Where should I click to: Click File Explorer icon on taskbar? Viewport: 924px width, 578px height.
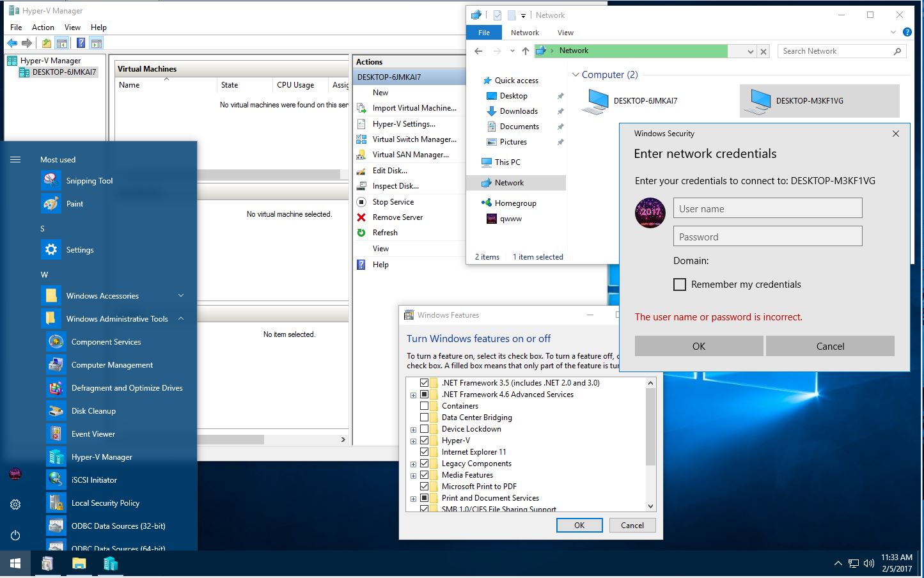79,564
